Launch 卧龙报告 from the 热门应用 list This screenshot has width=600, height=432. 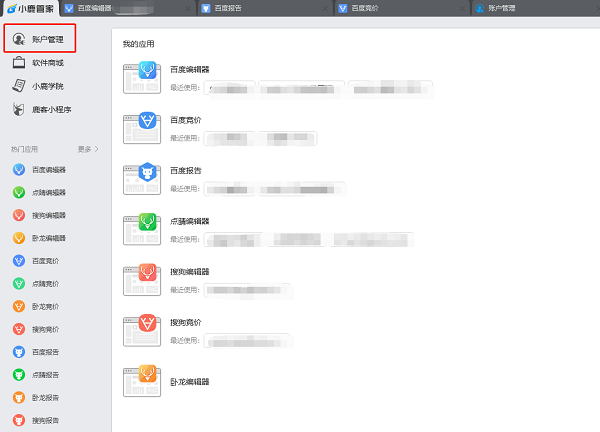(x=36, y=398)
